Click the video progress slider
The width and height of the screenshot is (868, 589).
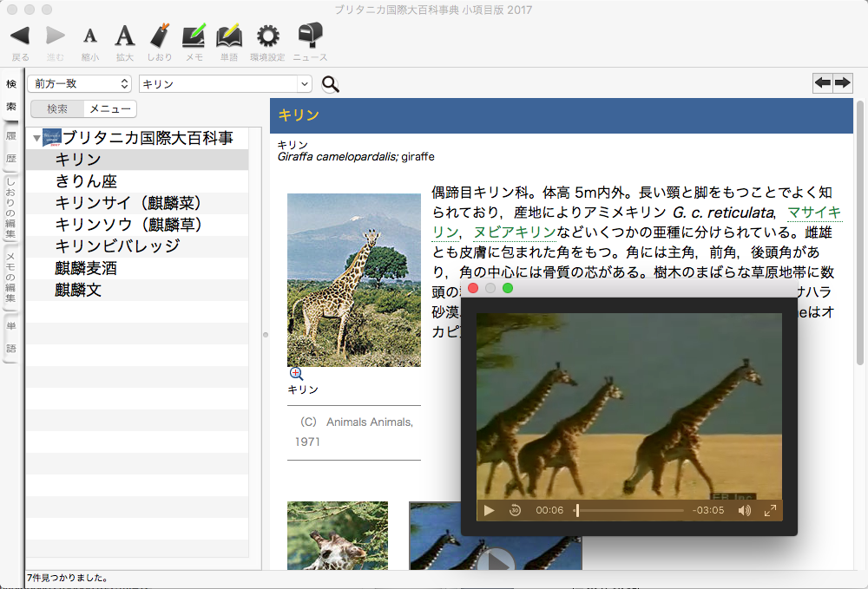pos(629,510)
